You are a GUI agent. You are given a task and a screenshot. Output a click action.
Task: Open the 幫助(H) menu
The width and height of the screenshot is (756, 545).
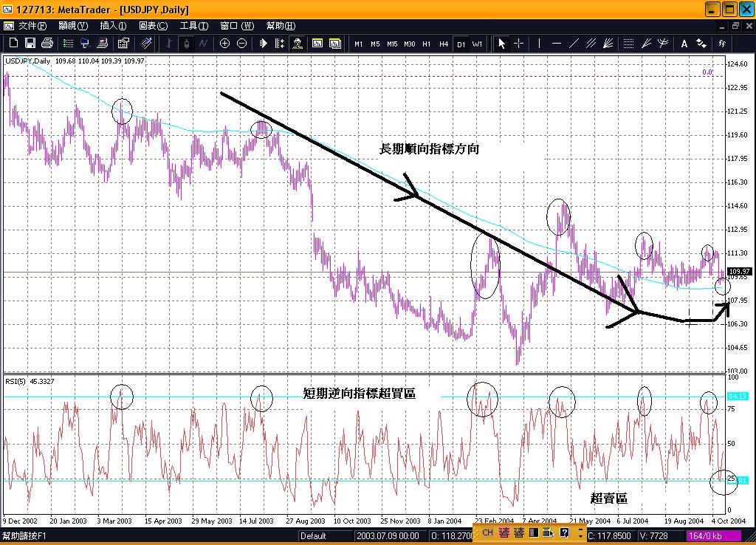281,26
